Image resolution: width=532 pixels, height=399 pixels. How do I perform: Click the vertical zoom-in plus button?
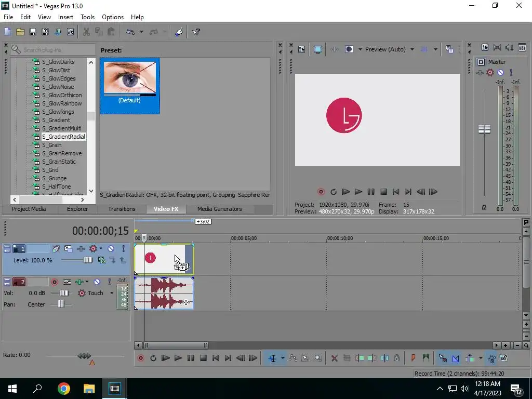point(526,324)
